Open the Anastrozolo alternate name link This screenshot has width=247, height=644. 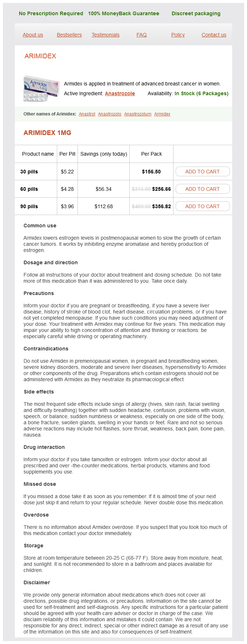pyautogui.click(x=110, y=114)
